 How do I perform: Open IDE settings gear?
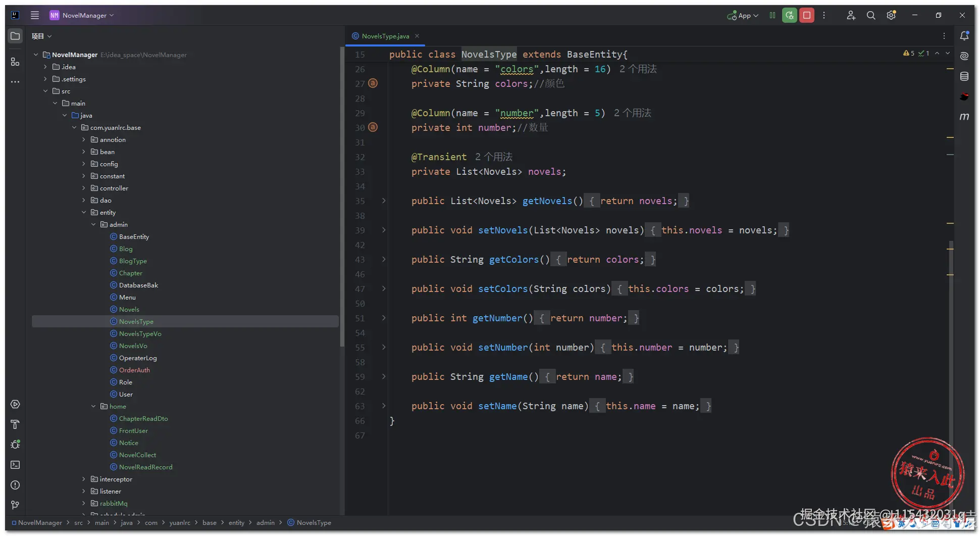891,15
